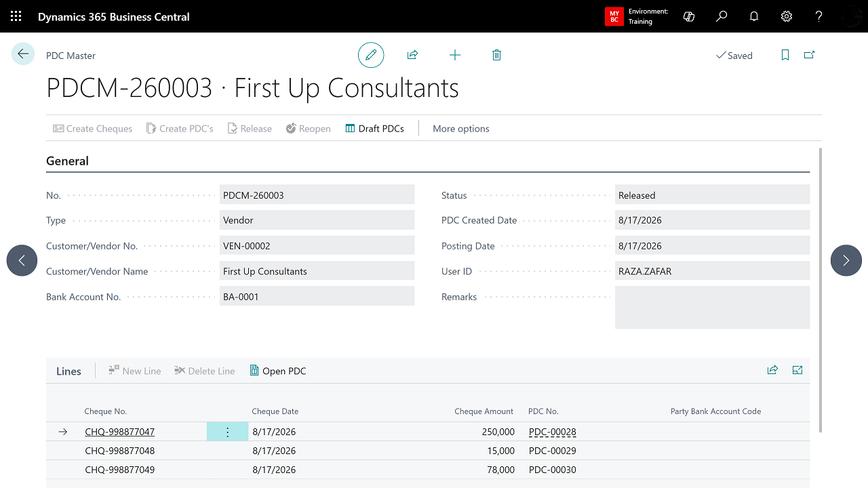The width and height of the screenshot is (868, 488).
Task: Click New Line in Lines
Action: pos(135,371)
